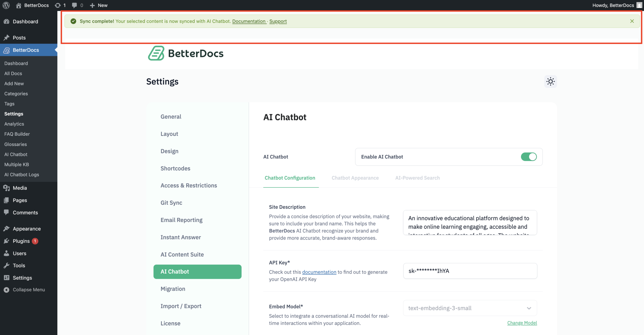The width and height of the screenshot is (644, 335).
Task: Select AI Chatbot in settings menu
Action: [x=197, y=272]
